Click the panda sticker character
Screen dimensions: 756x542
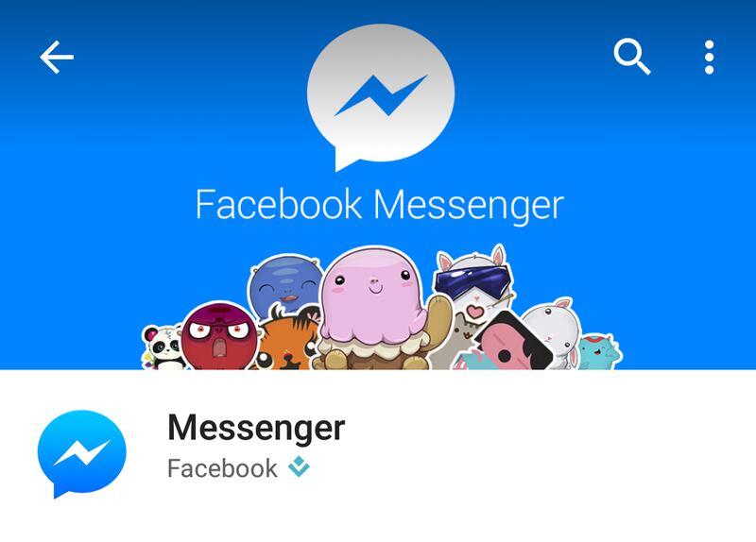pos(163,347)
